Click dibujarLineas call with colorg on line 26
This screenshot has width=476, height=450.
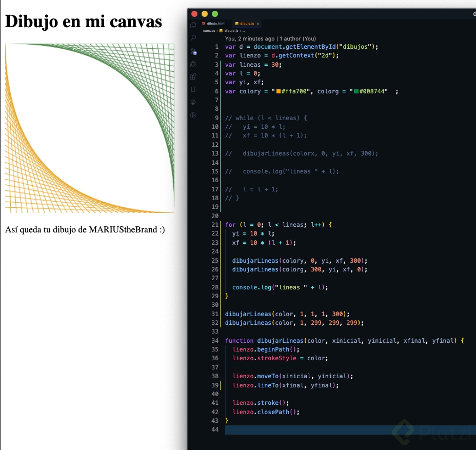click(300, 269)
